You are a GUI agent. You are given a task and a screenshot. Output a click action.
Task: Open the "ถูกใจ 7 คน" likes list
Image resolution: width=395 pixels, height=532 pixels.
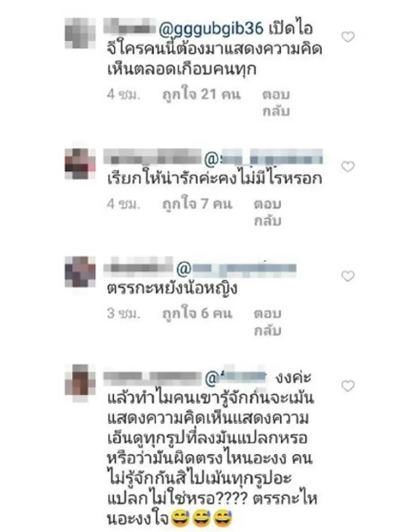coord(197,204)
